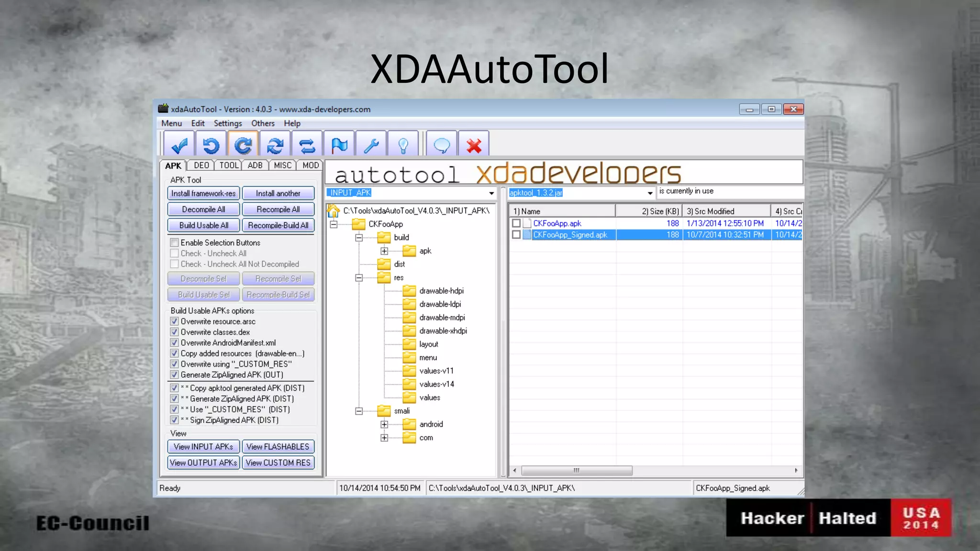Click the scrollbar left arrow in file list

[515, 471]
